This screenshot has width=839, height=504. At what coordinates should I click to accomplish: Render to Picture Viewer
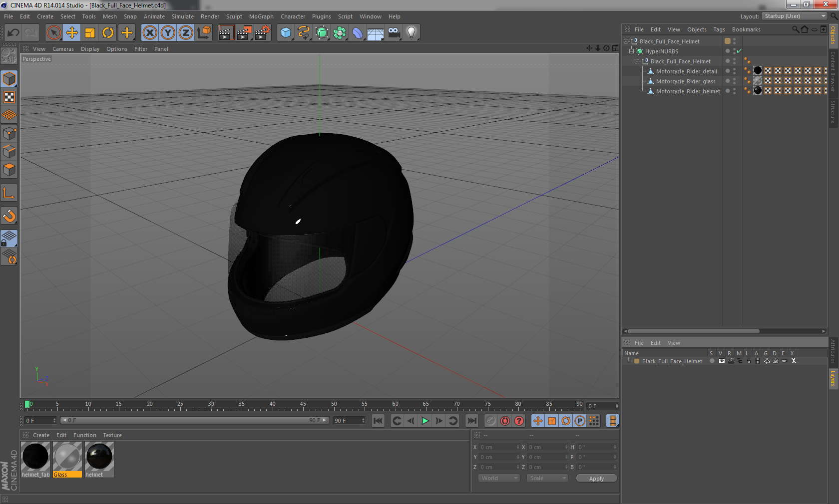point(244,33)
